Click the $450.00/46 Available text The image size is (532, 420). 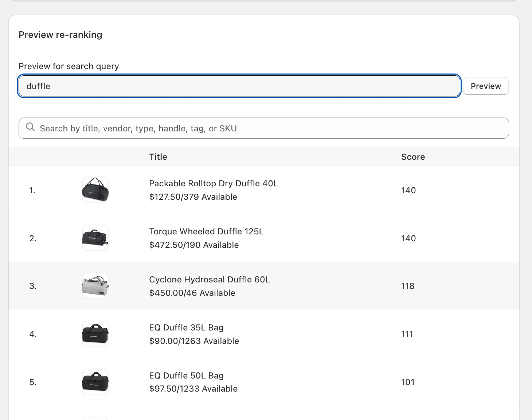point(192,293)
